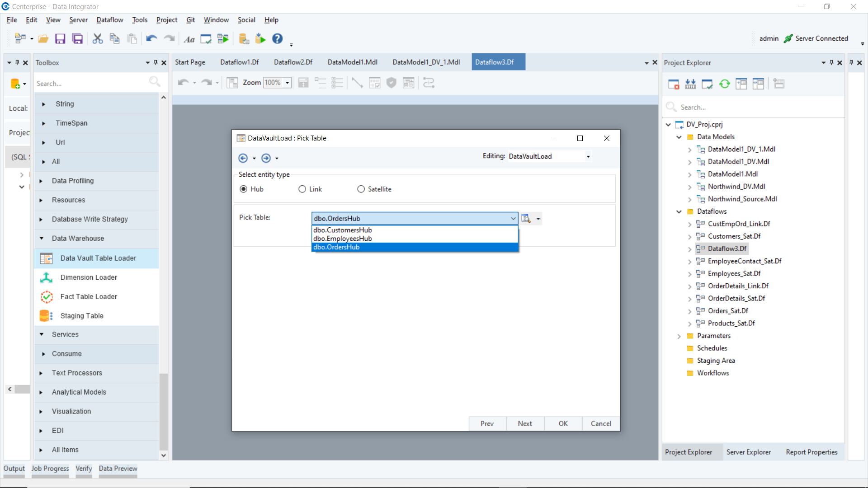Click the Cancel button in dialog

[x=601, y=423]
